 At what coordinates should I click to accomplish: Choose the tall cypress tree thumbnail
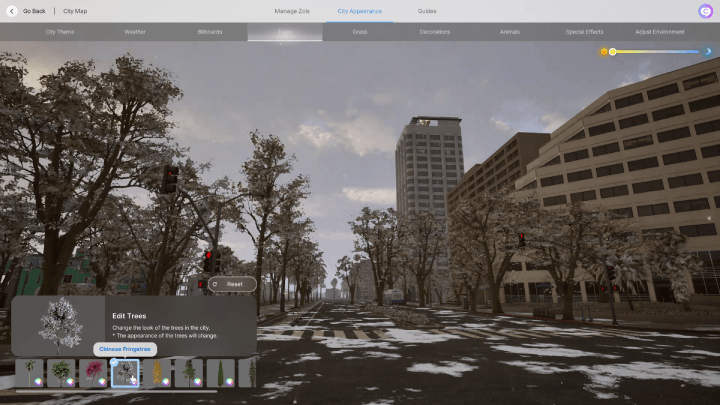coord(221,373)
